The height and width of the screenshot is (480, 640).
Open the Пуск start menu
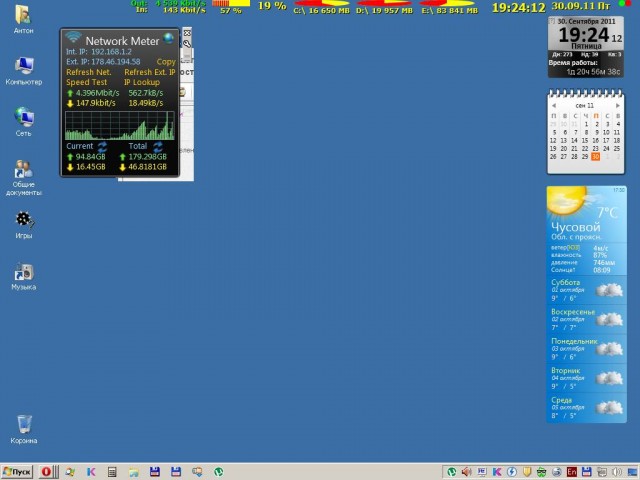(x=17, y=471)
